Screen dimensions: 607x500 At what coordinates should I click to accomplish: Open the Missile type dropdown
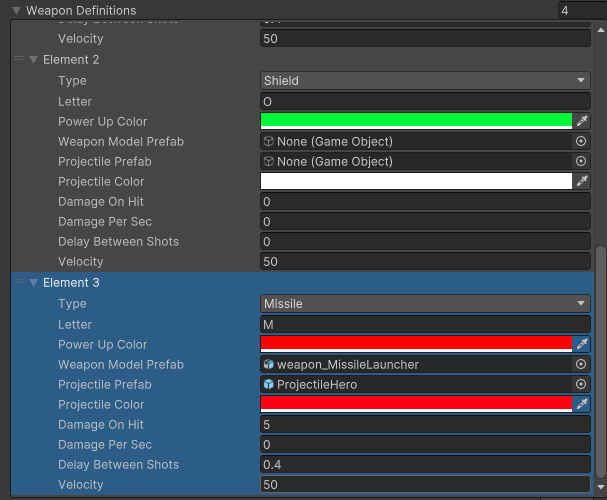[424, 304]
